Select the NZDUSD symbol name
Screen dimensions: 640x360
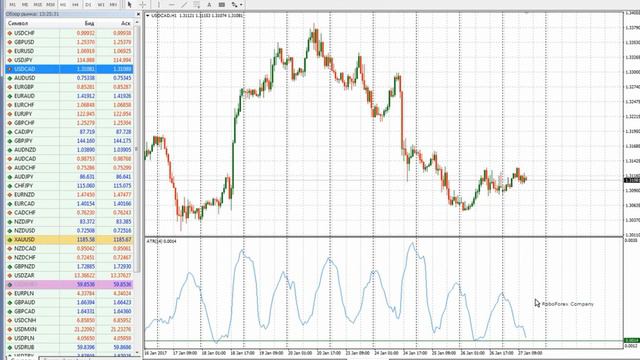tap(24, 231)
